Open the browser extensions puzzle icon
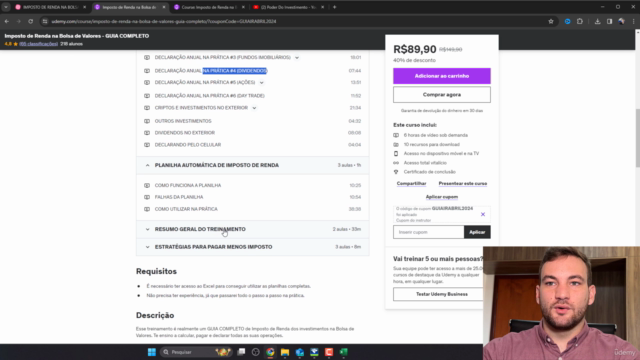This screenshot has height=360, width=640. [x=580, y=21]
